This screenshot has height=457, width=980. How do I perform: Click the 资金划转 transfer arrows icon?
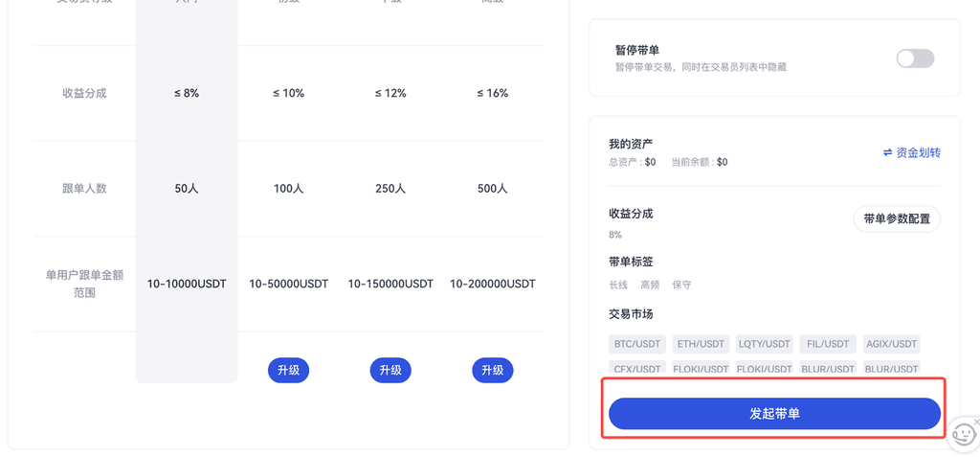tap(887, 153)
